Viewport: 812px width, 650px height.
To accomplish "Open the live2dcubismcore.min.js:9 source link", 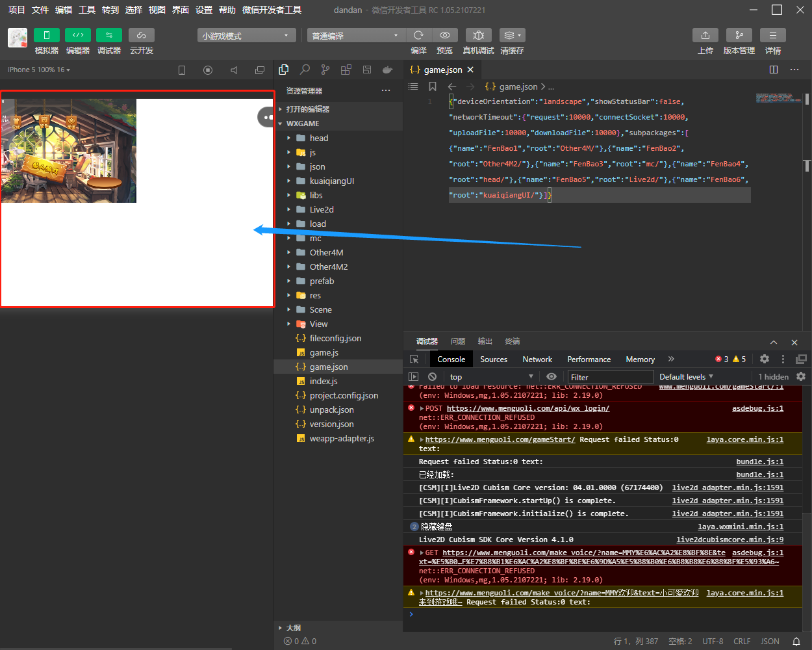I will click(730, 539).
